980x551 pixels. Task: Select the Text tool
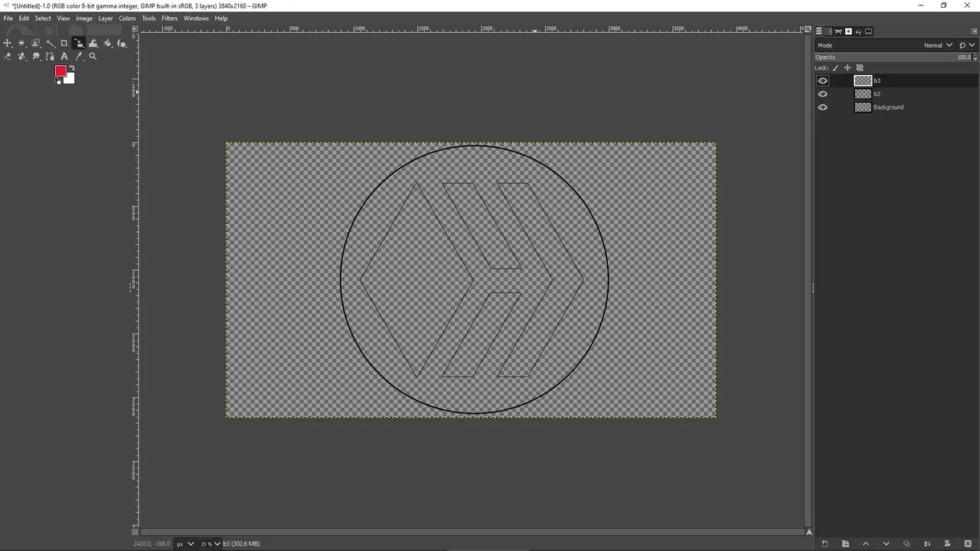pyautogui.click(x=64, y=57)
